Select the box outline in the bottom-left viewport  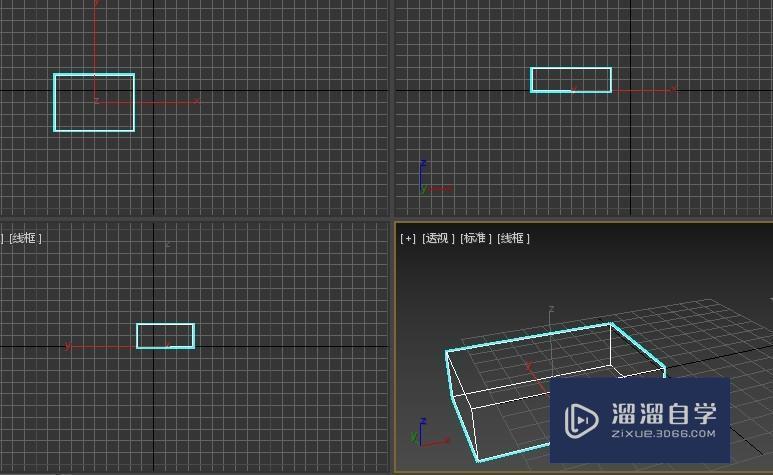[165, 336]
